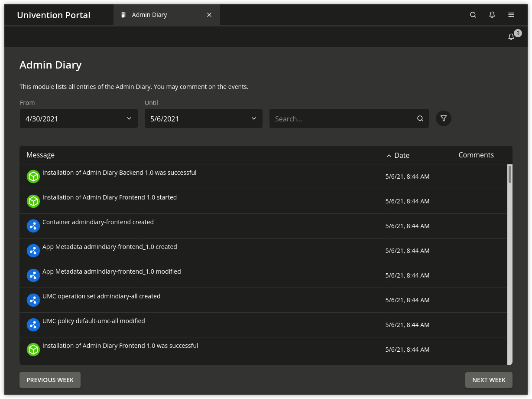Viewport: 532px width, 399px height.
Task: Click the search magnifier inside Search field
Action: (420, 118)
